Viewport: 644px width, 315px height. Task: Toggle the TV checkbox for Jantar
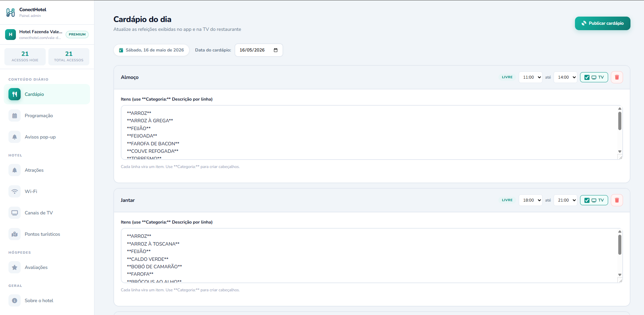coord(587,200)
